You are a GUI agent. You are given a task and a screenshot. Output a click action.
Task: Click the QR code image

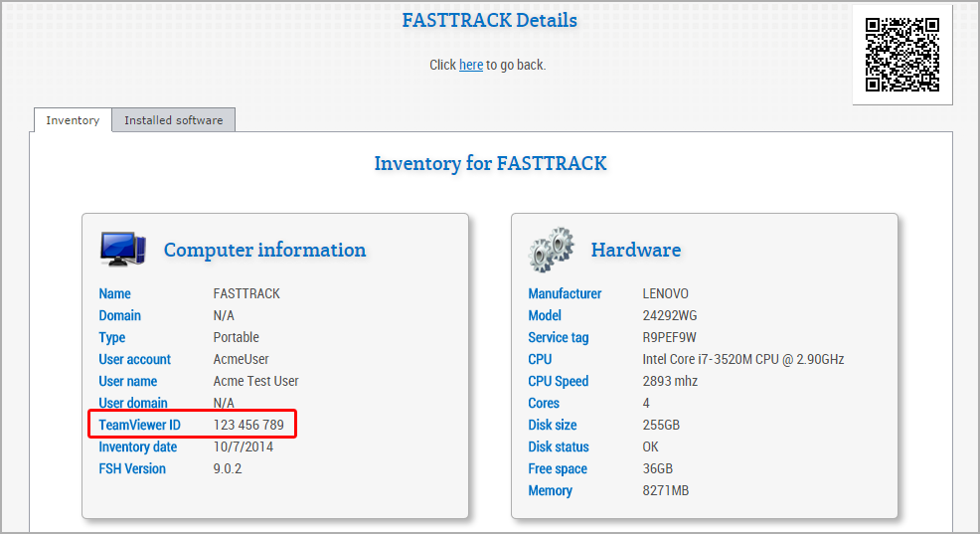901,55
